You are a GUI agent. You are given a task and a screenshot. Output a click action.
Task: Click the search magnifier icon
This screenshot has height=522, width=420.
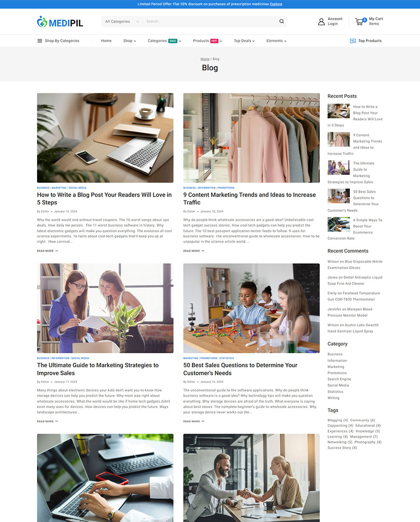coord(282,21)
